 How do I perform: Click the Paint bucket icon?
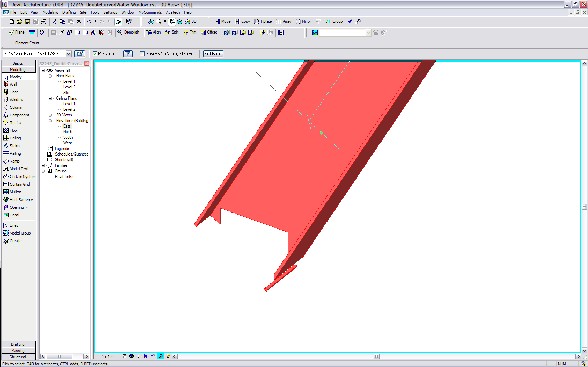click(x=94, y=33)
